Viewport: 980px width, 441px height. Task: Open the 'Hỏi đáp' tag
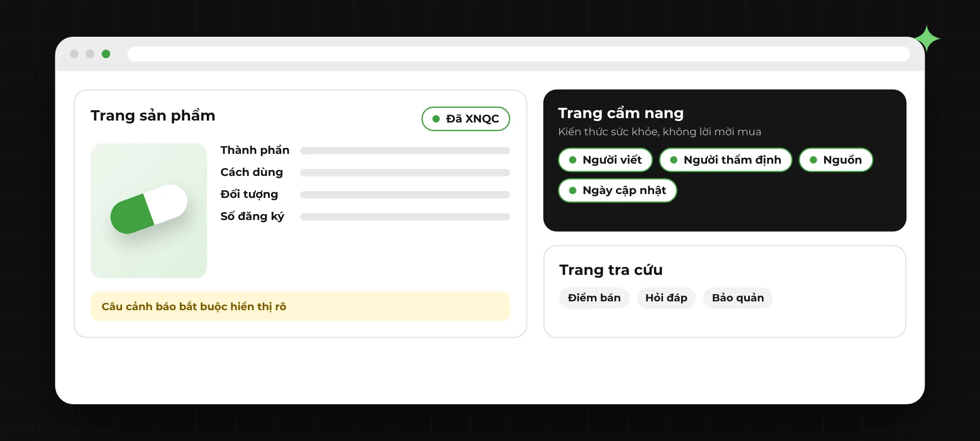666,298
